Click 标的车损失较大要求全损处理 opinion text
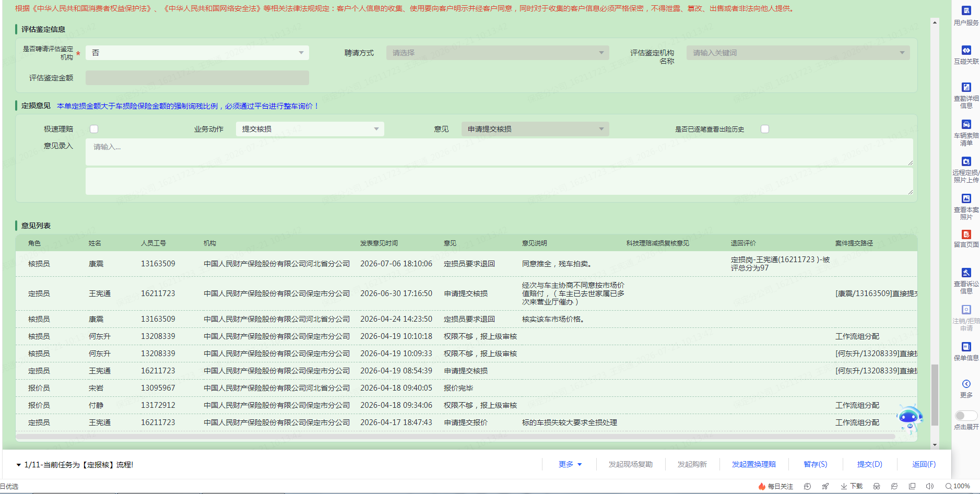980x494 pixels. click(x=570, y=422)
